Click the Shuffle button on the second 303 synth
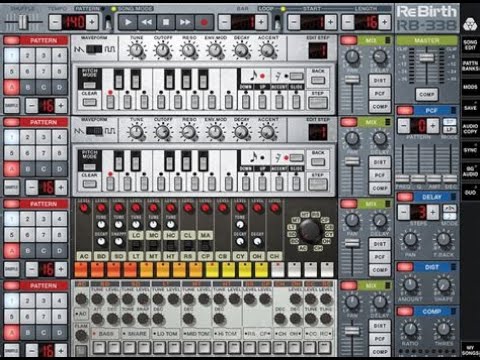The width and height of the screenshot is (480, 360). (12, 187)
